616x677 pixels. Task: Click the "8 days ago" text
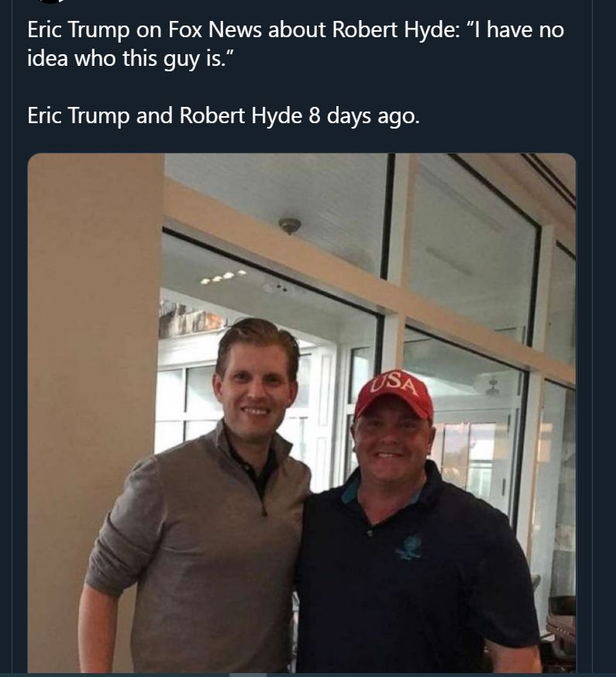pyautogui.click(x=363, y=115)
